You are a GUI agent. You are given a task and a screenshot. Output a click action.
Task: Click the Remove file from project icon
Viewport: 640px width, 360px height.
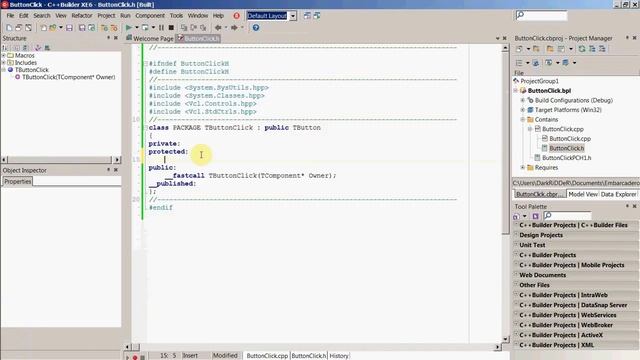(x=114, y=28)
